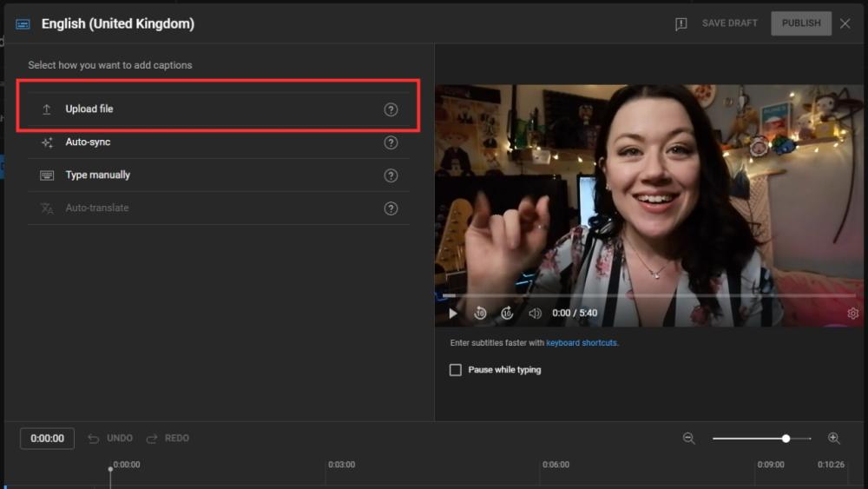The image size is (868, 489).
Task: Rewind the video 10 seconds
Action: 480,314
